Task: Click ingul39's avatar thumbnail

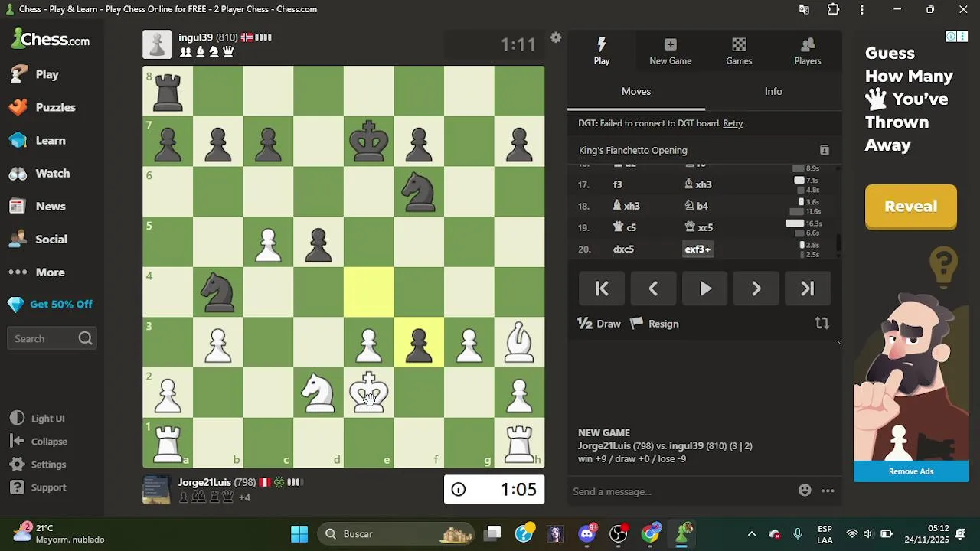Action: [157, 45]
